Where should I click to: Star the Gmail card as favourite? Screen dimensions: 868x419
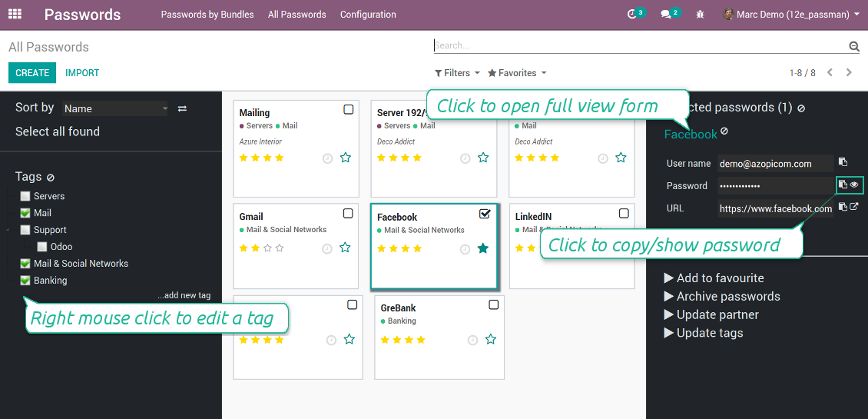coord(345,248)
